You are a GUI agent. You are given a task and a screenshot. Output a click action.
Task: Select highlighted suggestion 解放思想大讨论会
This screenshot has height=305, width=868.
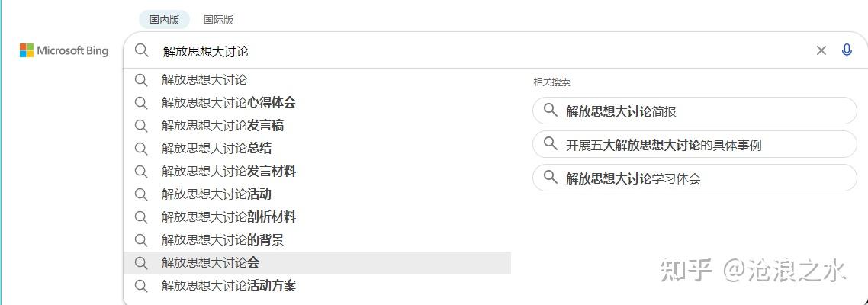click(x=211, y=262)
